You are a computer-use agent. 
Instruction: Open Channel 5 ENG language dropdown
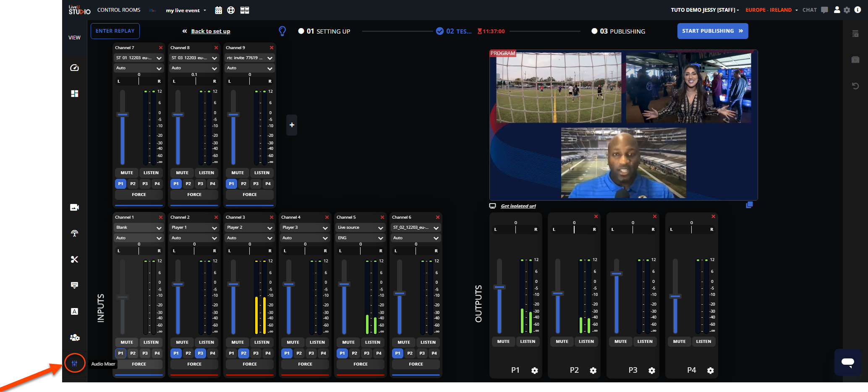[x=360, y=238]
